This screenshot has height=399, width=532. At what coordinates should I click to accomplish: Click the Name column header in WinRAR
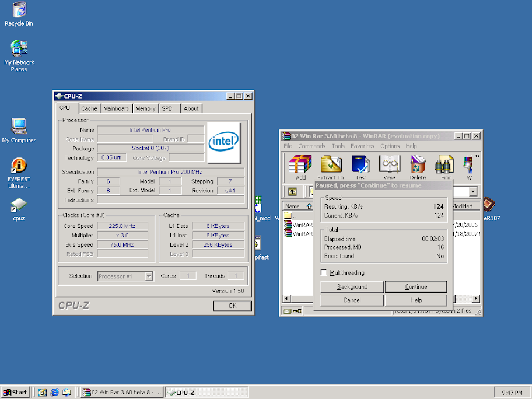[298, 206]
